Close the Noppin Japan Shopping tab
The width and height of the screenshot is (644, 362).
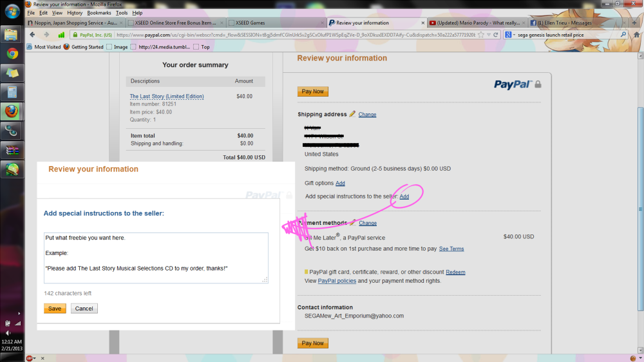pyautogui.click(x=121, y=23)
